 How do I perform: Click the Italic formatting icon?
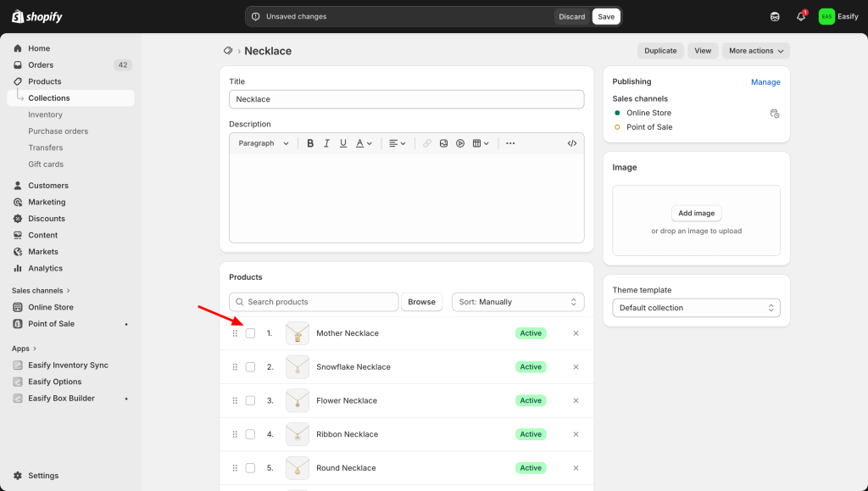point(326,143)
